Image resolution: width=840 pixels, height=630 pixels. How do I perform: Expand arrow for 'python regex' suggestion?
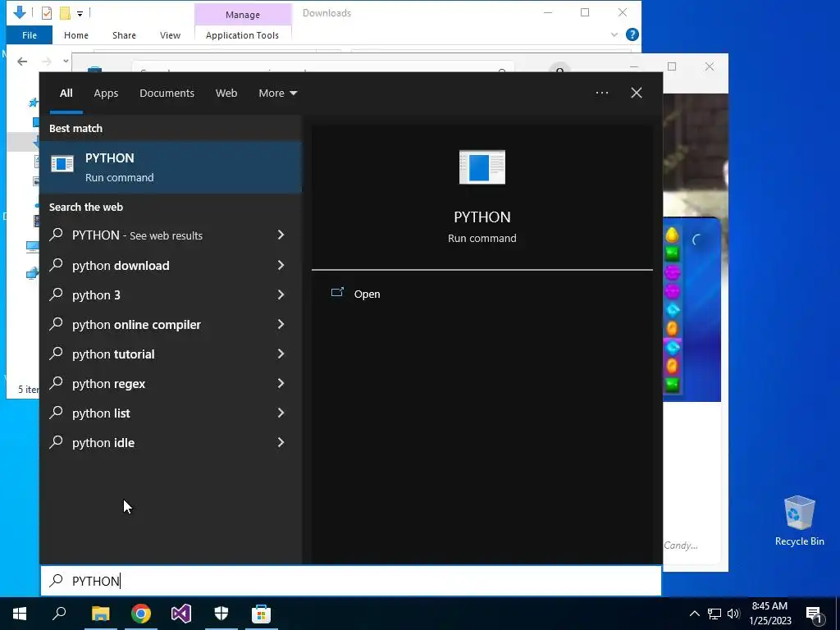tap(281, 383)
